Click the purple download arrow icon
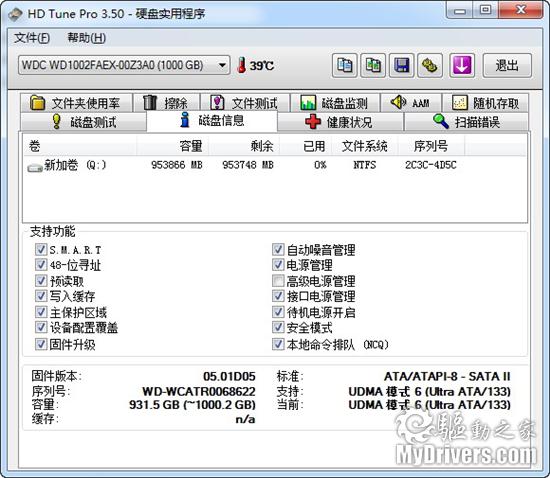This screenshot has width=550, height=478. (462, 66)
